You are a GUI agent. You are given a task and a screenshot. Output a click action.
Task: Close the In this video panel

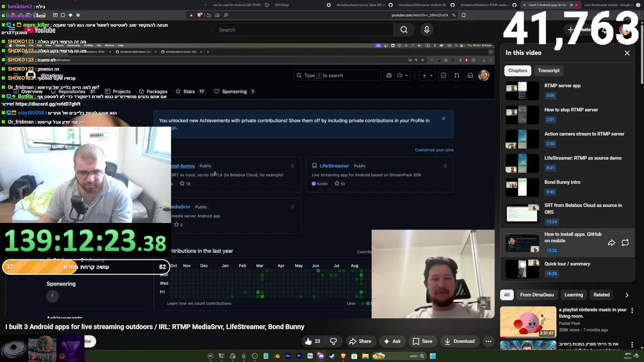coord(627,53)
